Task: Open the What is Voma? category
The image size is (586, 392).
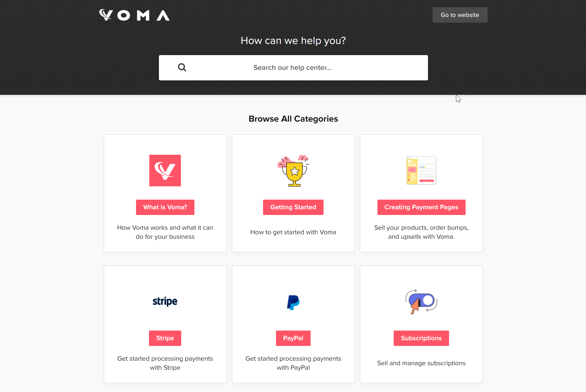Action: [165, 207]
